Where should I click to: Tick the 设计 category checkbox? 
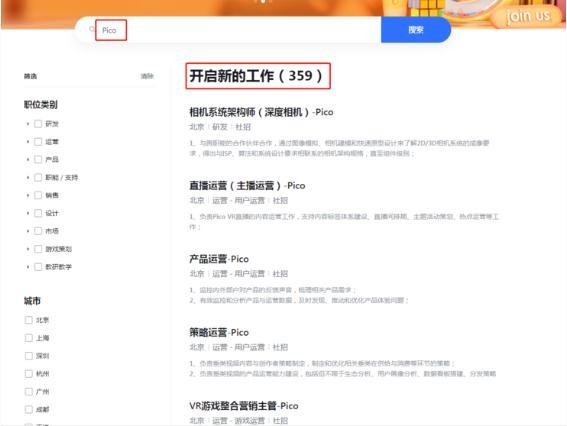point(38,213)
